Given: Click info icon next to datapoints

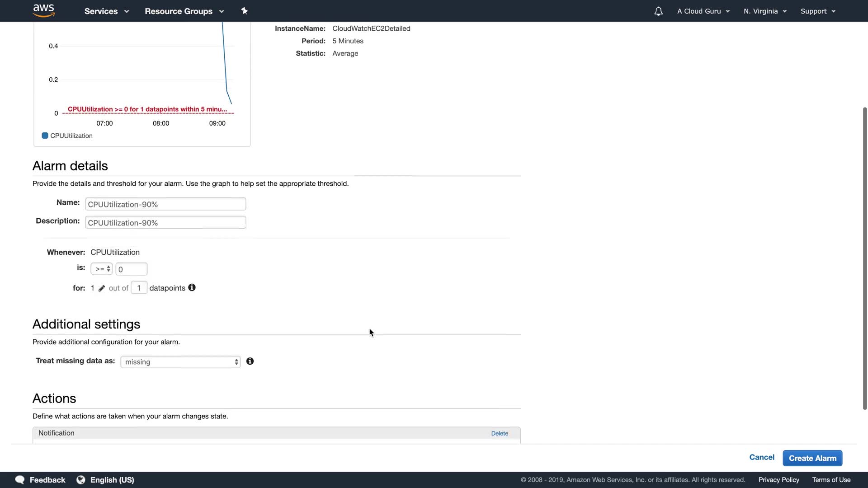Looking at the screenshot, I should (192, 288).
